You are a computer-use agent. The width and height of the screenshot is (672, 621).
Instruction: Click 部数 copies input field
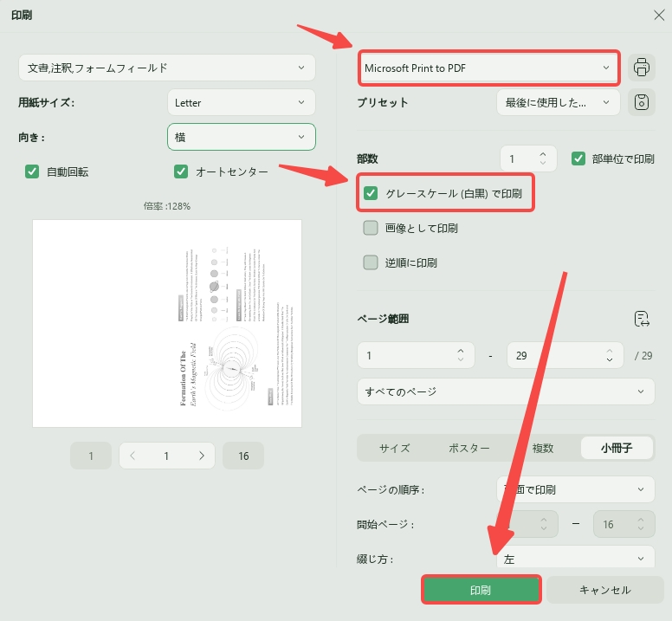click(x=528, y=158)
